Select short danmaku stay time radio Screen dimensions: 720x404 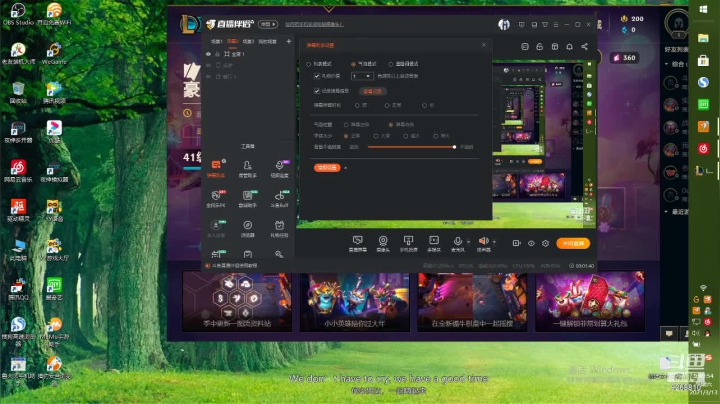pos(357,106)
